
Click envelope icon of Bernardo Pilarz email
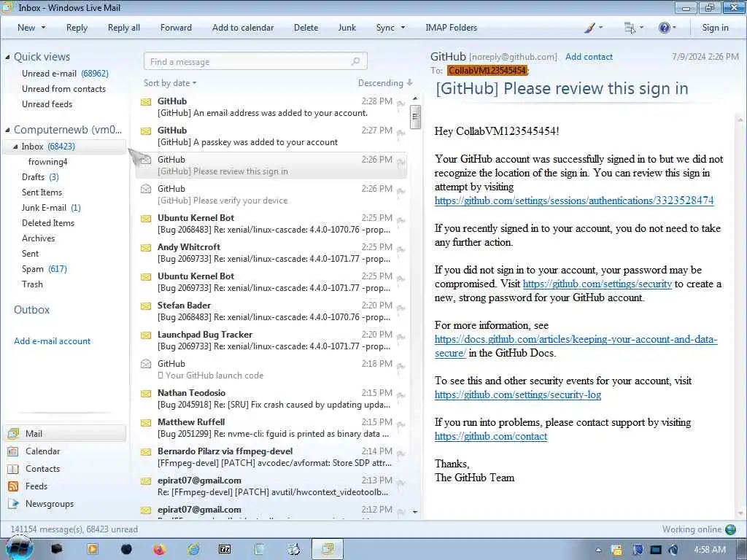pyautogui.click(x=146, y=451)
